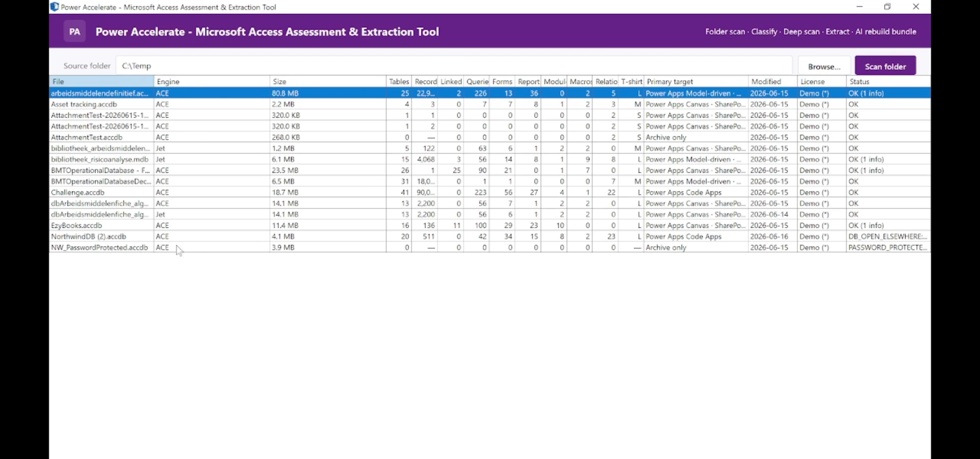Click the PASSWORD_PROTECTE... status cell
980x459 pixels.
888,248
